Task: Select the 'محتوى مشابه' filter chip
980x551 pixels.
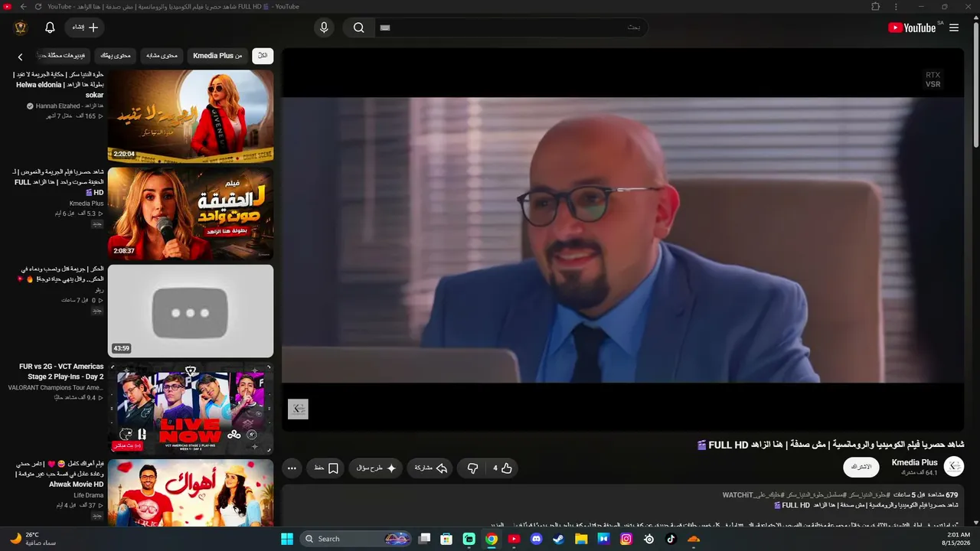Action: pos(162,56)
